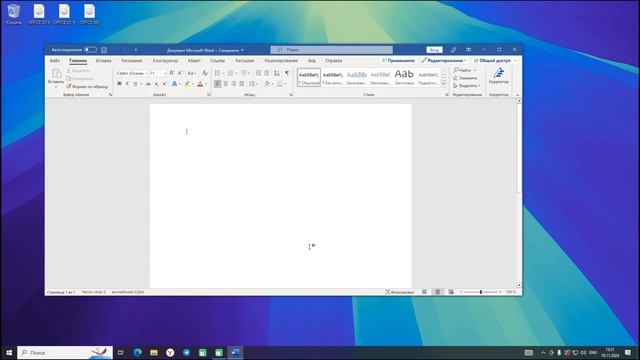This screenshot has height=360, width=640.
Task: Open the highlight color dropdown arrow
Action: click(x=193, y=84)
